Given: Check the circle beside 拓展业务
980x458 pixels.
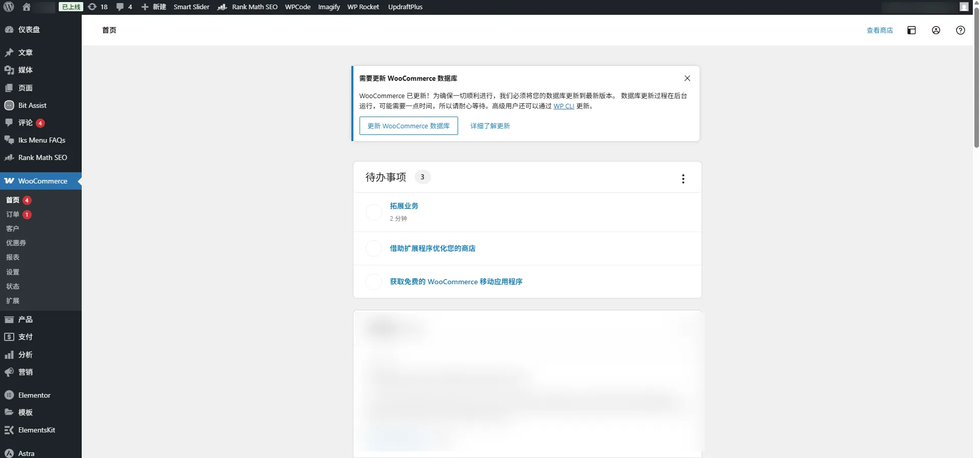Looking at the screenshot, I should 374,212.
